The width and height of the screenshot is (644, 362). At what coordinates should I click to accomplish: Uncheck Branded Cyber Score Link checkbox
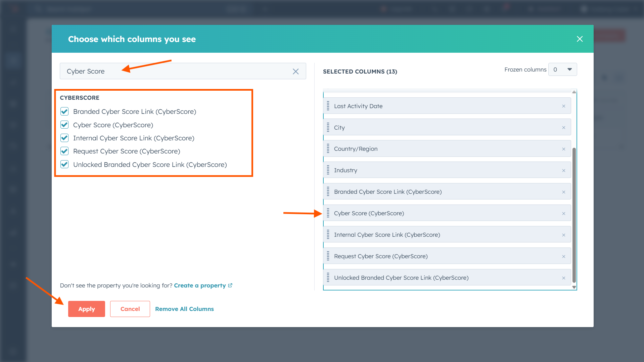[x=64, y=111]
